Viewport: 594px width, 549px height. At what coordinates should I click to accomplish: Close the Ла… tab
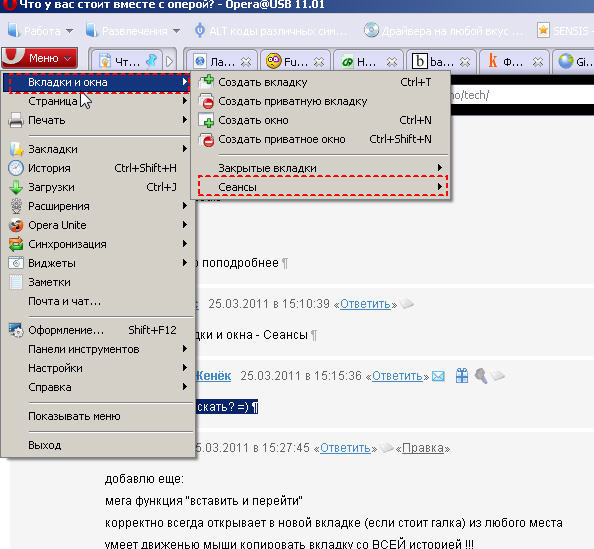click(246, 61)
